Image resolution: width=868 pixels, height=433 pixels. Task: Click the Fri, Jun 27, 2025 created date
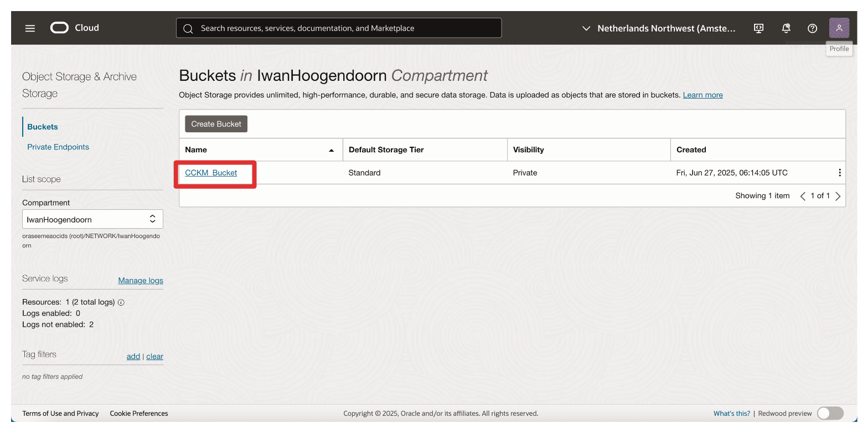coord(732,173)
